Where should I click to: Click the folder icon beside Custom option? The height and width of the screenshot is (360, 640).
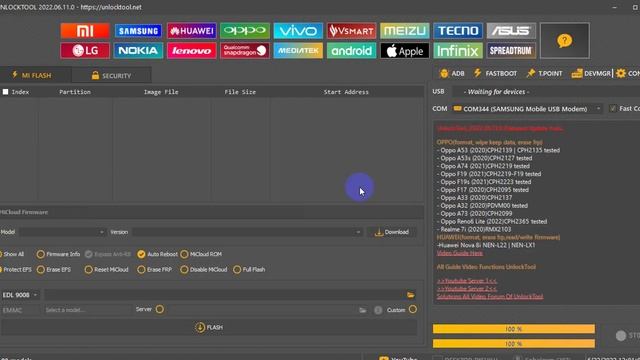click(362, 310)
